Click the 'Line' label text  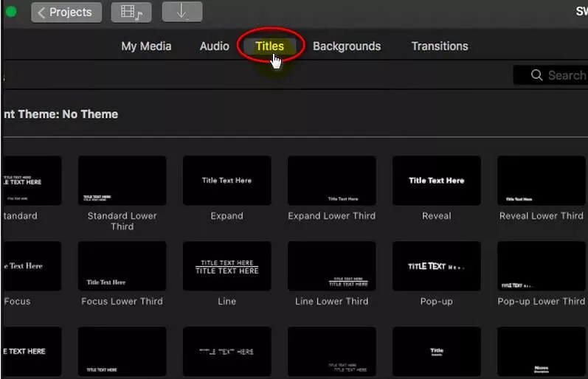click(x=227, y=302)
